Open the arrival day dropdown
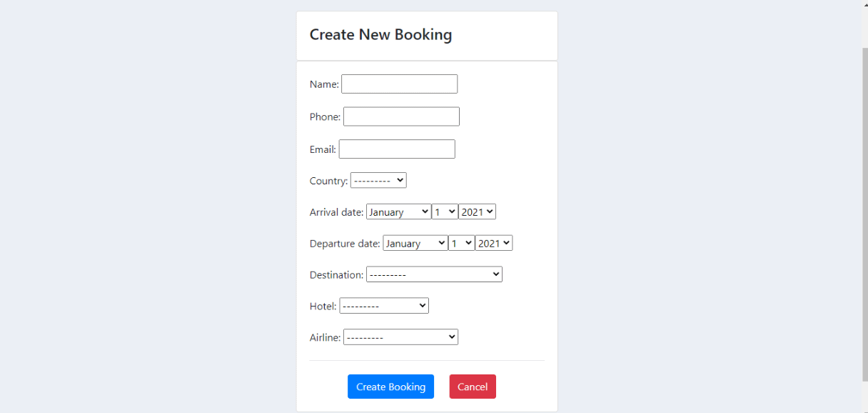 [x=444, y=212]
